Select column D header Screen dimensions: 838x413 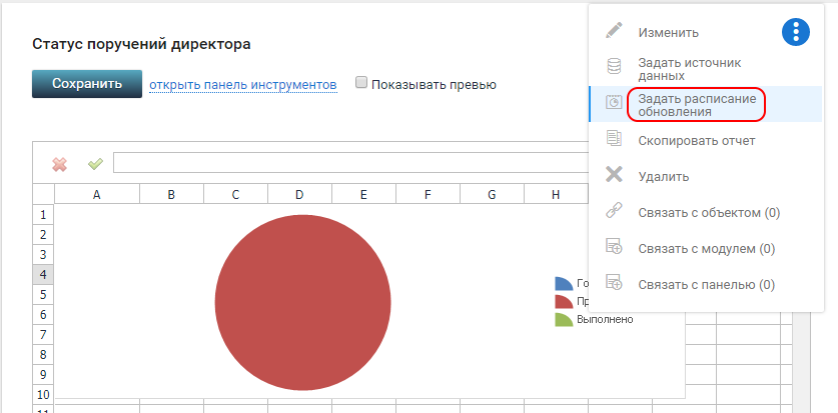click(299, 194)
